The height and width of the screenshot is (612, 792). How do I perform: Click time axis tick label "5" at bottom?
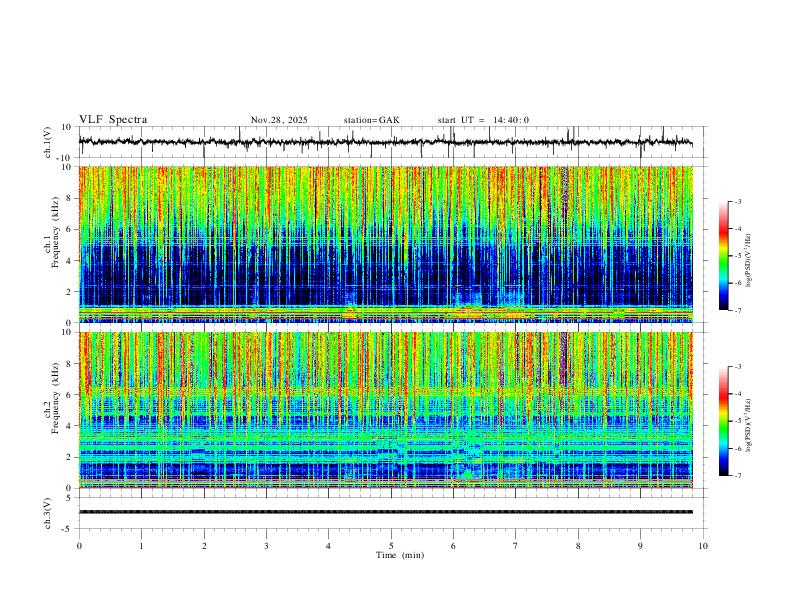[391, 546]
